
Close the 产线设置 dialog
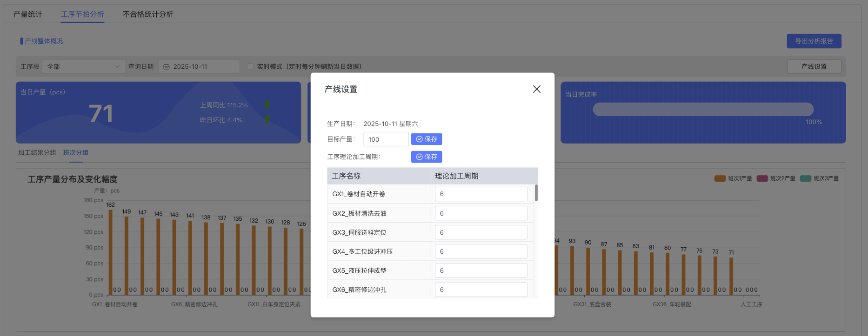pos(536,89)
